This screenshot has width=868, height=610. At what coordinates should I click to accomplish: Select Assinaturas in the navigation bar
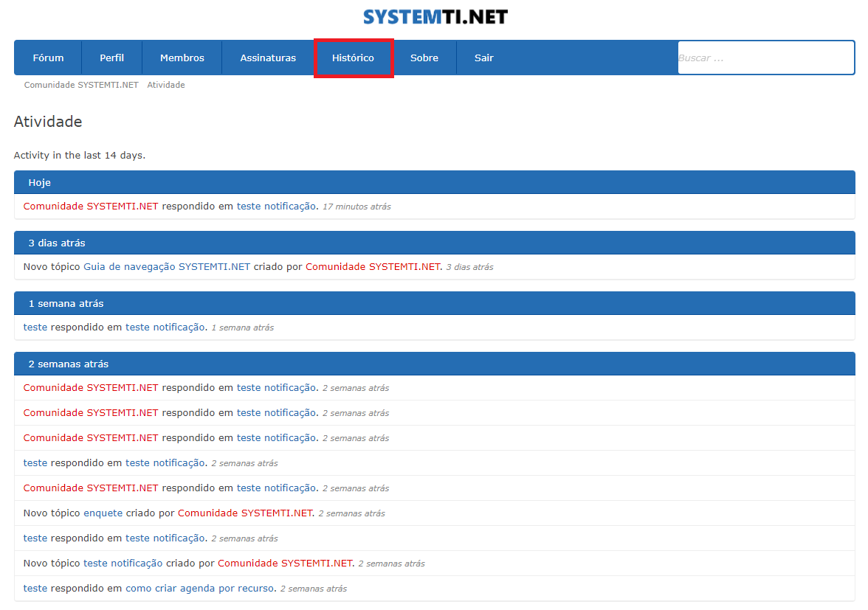click(x=268, y=58)
